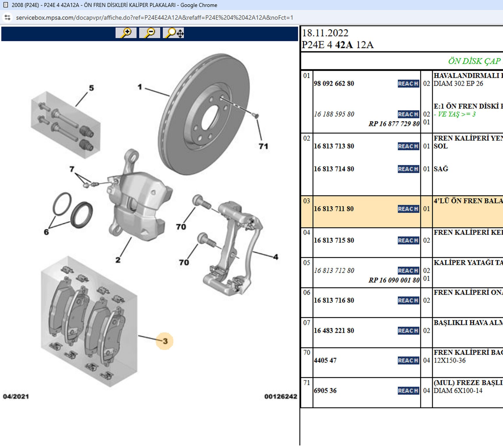Click REACH badge for part 98 092 662 80
Screen dimensions: 503x448
[x=408, y=84]
